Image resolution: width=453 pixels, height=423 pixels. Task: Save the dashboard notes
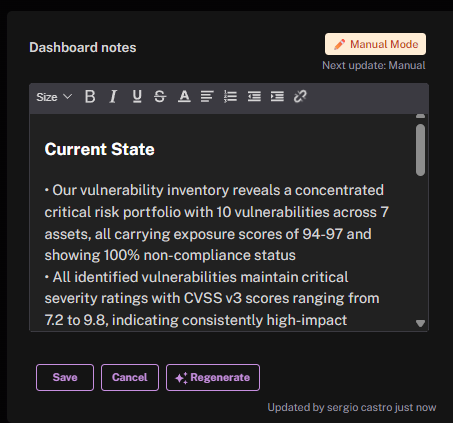[x=65, y=377]
